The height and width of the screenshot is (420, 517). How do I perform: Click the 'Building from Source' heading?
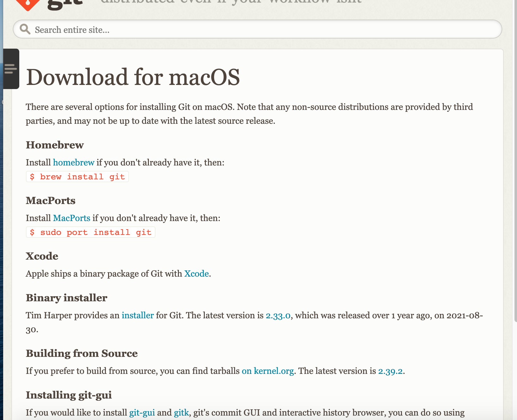(82, 353)
